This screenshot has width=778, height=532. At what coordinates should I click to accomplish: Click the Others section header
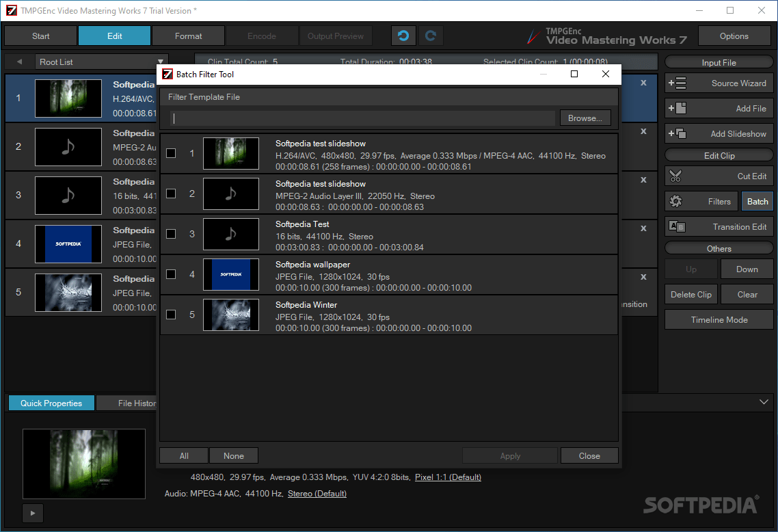(x=719, y=248)
